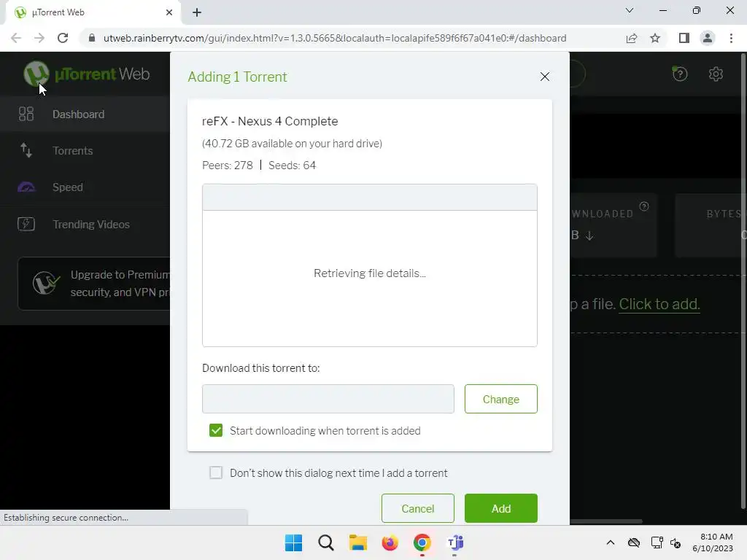Screen dimensions: 747x560
Task: Click the site lock icon
Action: [92, 38]
